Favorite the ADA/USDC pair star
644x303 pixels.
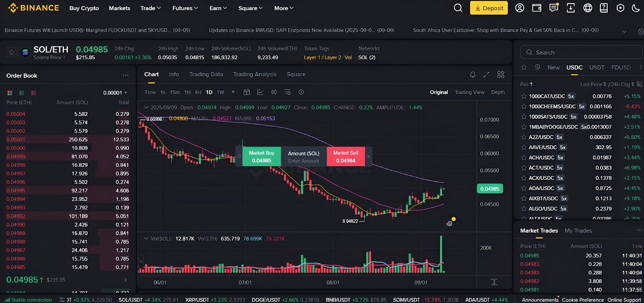(x=524, y=188)
